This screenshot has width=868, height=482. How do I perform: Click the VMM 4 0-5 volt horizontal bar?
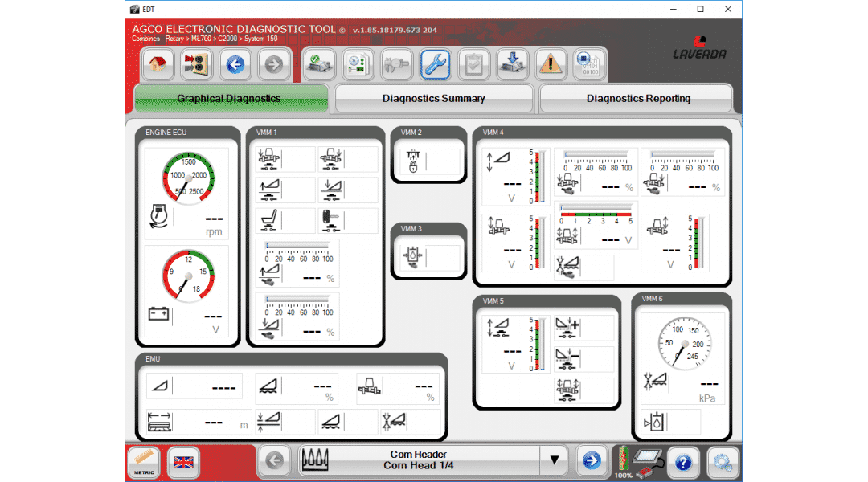596,208
